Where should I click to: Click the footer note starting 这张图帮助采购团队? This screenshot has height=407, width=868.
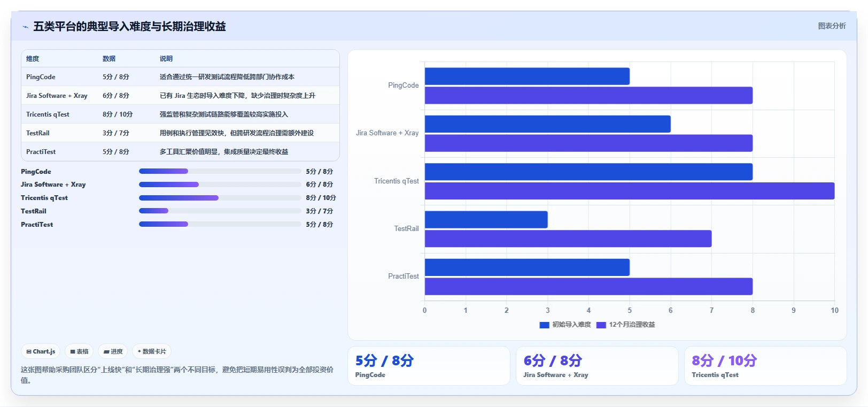click(x=177, y=375)
